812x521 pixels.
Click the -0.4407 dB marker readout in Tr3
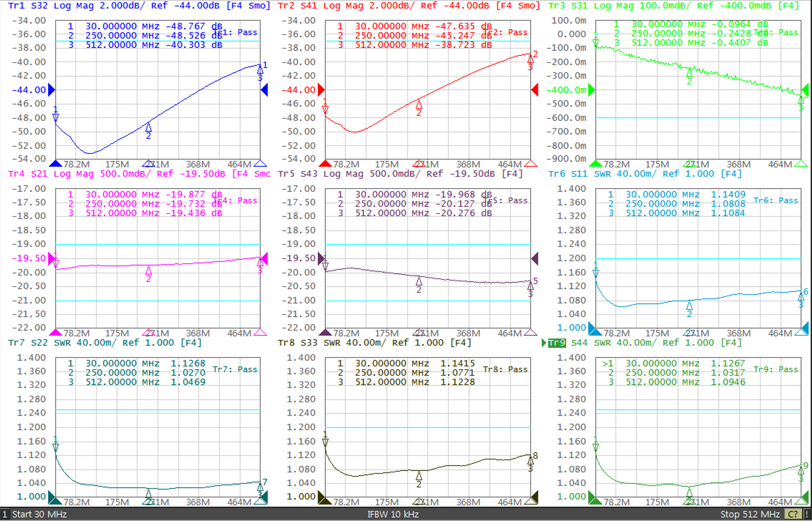(739, 42)
